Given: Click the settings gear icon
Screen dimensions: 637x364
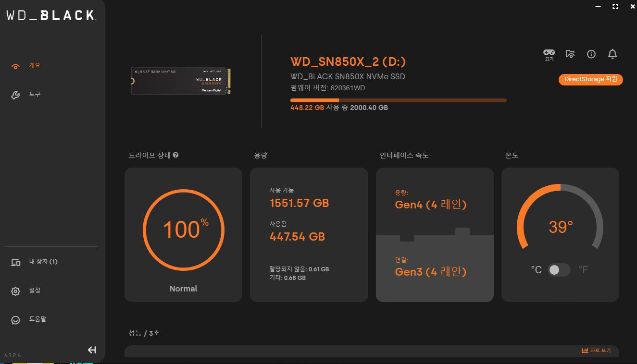Looking at the screenshot, I should tap(15, 291).
